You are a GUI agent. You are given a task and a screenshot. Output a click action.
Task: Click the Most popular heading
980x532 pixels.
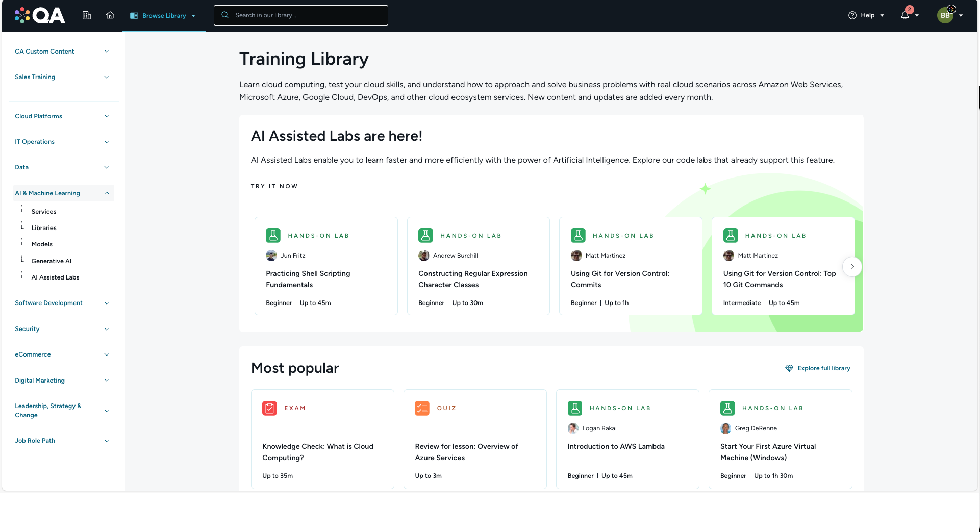pos(295,368)
